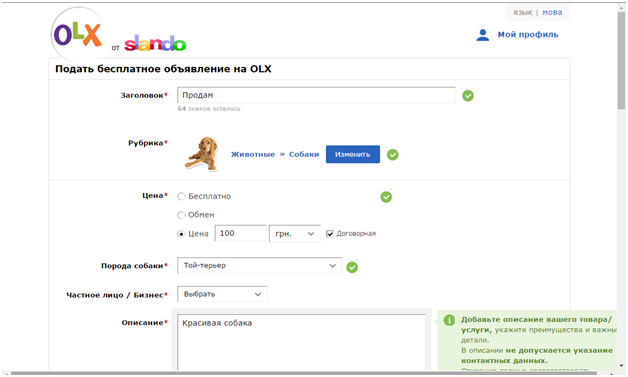Viewport: 628px width, 377px height.
Task: Expand the Порода собаки Той-терьер dropdown
Action: pyautogui.click(x=259, y=266)
